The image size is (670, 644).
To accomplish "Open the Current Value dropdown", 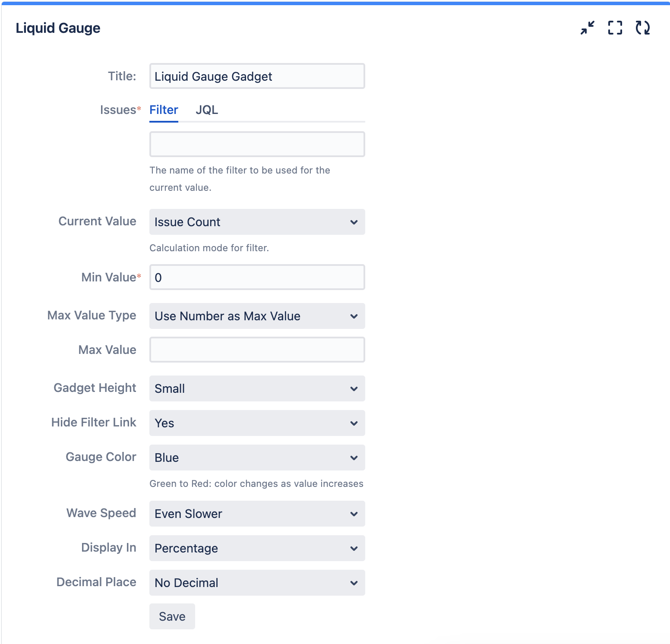I will pos(257,222).
